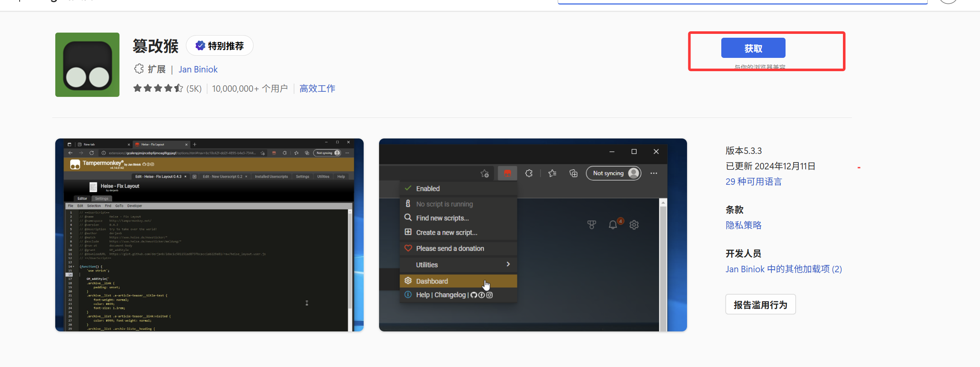Viewport: 980px width, 367px height.
Task: Open the Jan Biniok developer link under the title
Action: coord(198,69)
